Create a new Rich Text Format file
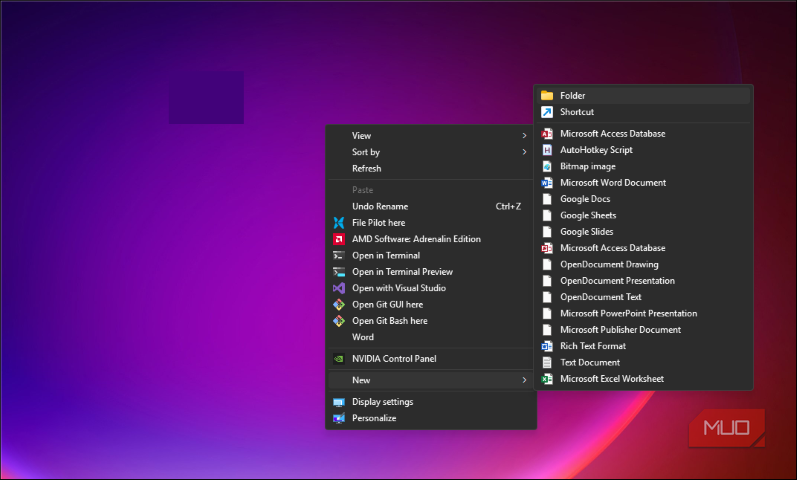The width and height of the screenshot is (797, 480). (x=643, y=346)
